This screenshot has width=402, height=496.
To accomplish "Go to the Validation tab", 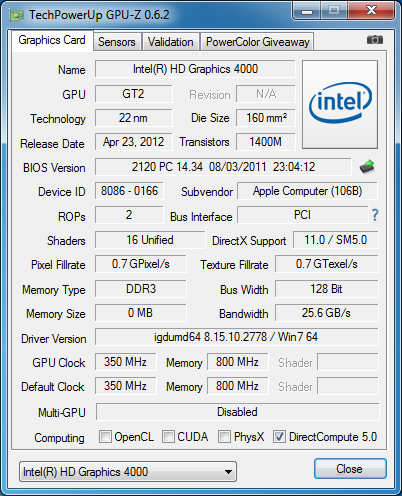I will (171, 42).
